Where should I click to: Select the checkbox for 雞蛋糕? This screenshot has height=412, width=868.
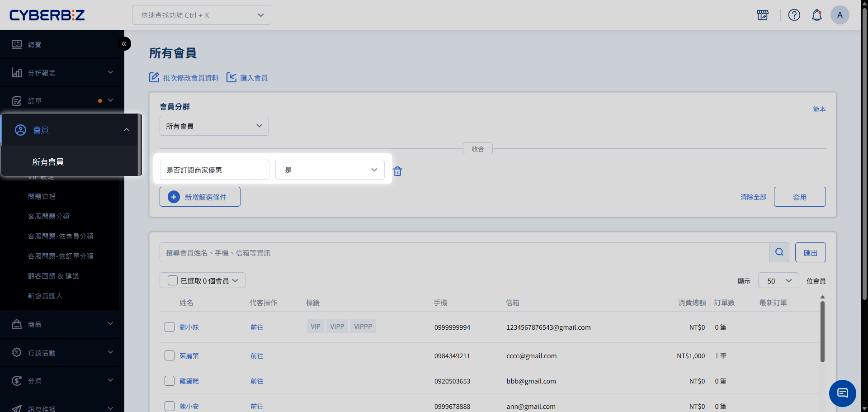click(170, 381)
